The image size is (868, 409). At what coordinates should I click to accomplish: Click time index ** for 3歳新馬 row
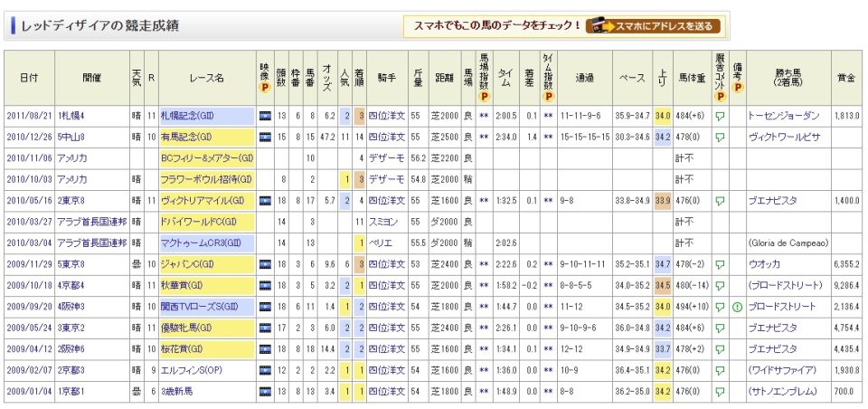[x=548, y=392]
